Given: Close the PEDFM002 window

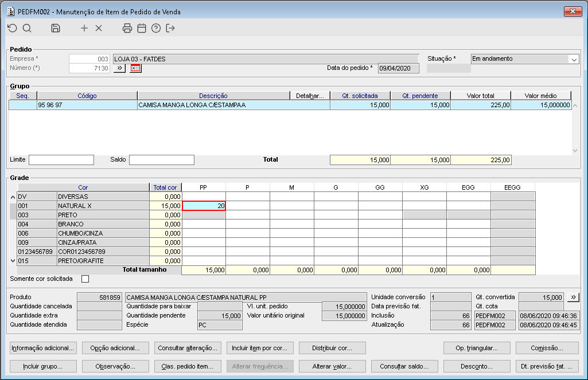Looking at the screenshot, I should click(573, 11).
